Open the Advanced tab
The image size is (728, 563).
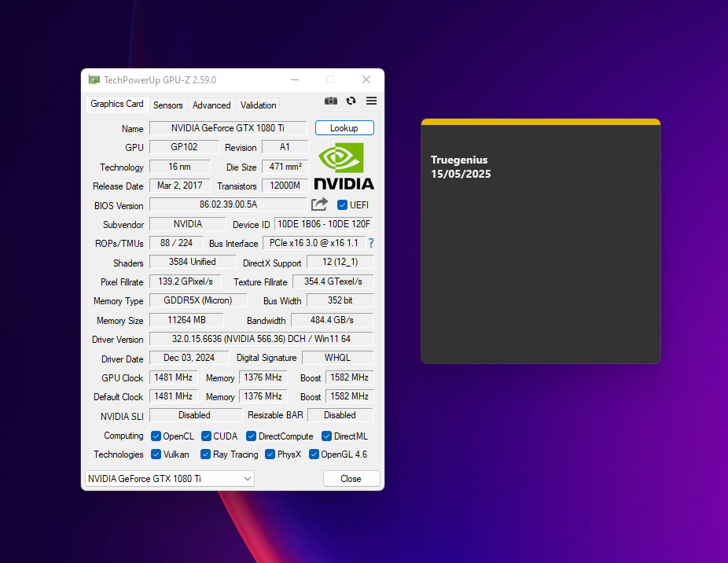211,105
